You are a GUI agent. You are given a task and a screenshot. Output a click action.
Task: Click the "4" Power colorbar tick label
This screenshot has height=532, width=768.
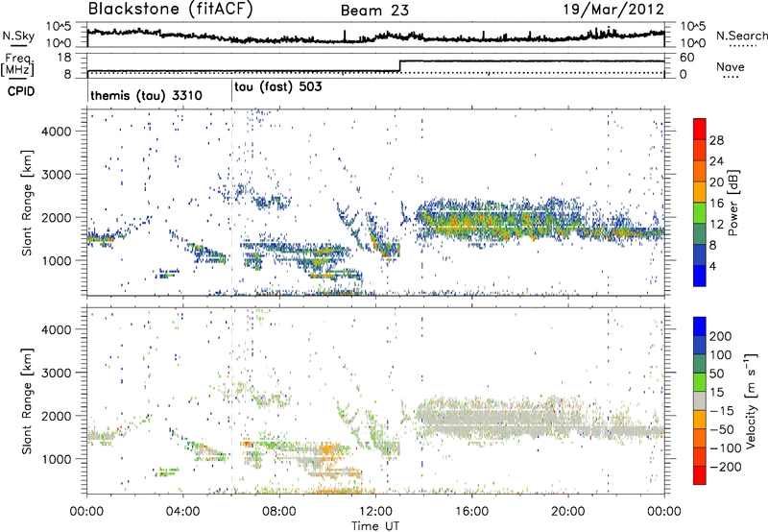(x=713, y=266)
